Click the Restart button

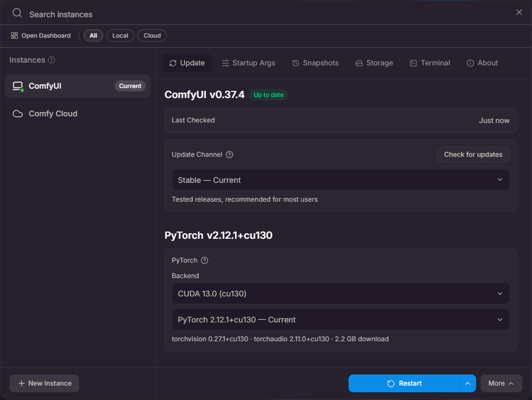coord(404,383)
